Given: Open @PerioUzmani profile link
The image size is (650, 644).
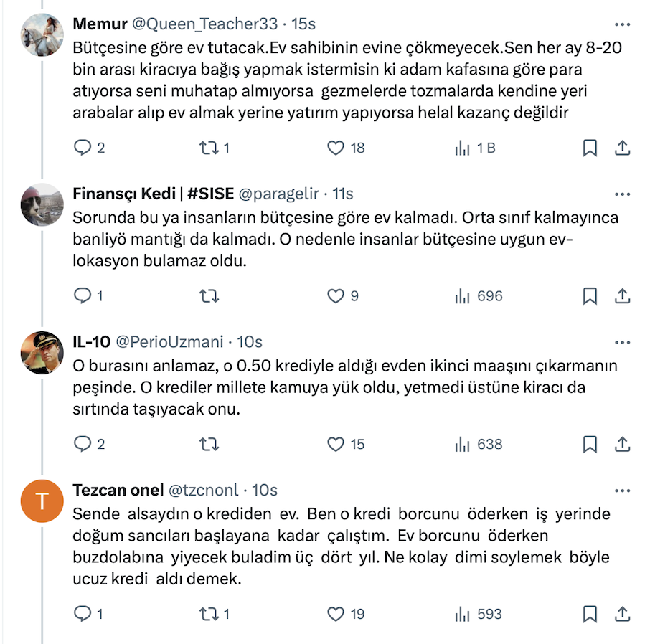Looking at the screenshot, I should (x=169, y=342).
